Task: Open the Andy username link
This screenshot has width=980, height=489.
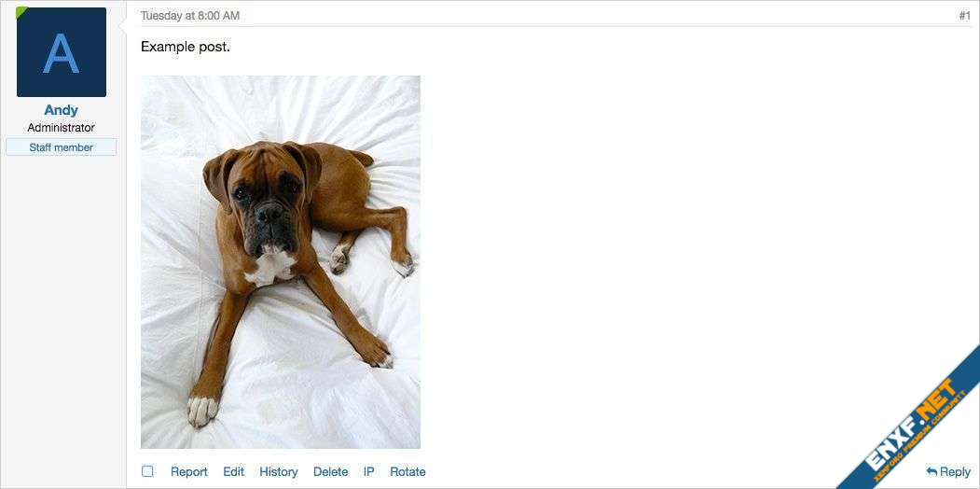Action: tap(62, 110)
